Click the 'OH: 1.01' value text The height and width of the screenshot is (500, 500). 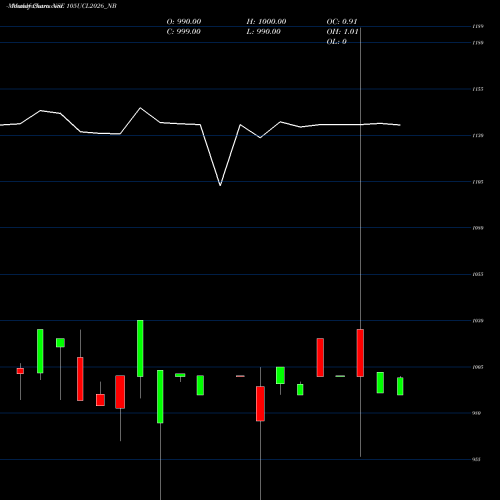coord(342,32)
